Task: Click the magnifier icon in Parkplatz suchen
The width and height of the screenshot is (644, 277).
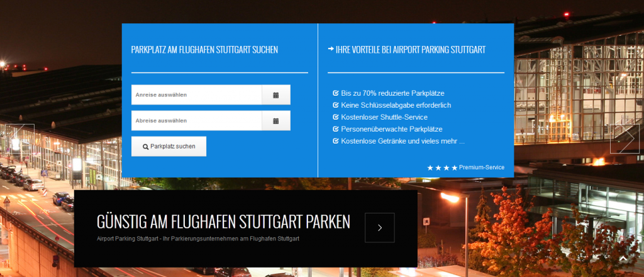Action: (x=146, y=147)
